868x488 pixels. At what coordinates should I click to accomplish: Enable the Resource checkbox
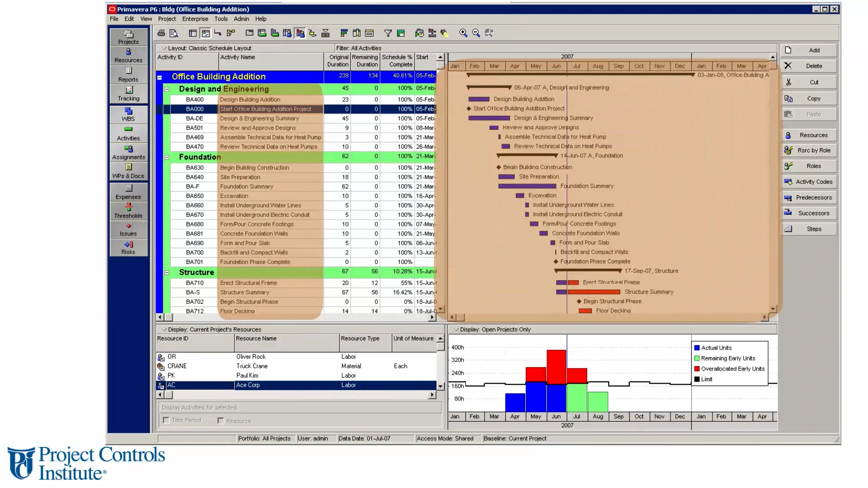tap(221, 421)
